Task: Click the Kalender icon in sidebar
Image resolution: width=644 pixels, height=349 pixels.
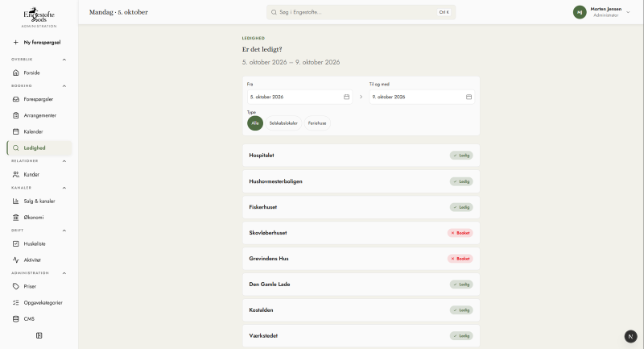Action: point(15,131)
